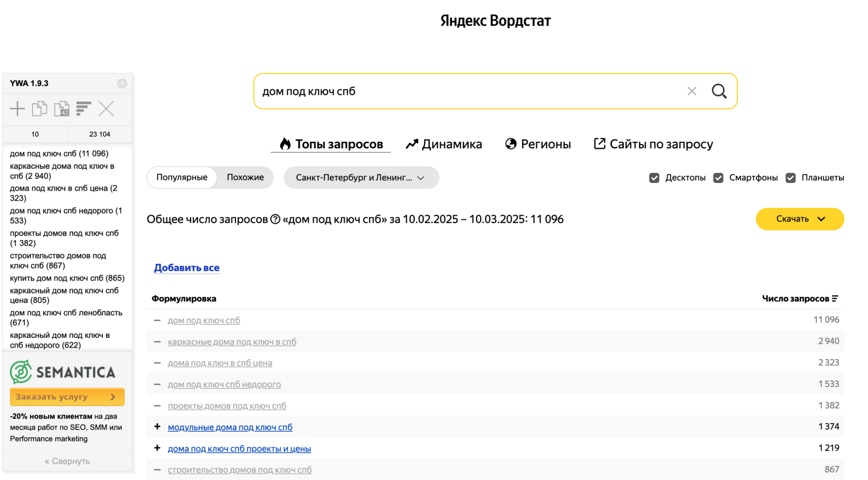Click YWA item 'каркасный дом под ключ спб цена (805)'
This screenshot has width=868, height=480.
(64, 296)
